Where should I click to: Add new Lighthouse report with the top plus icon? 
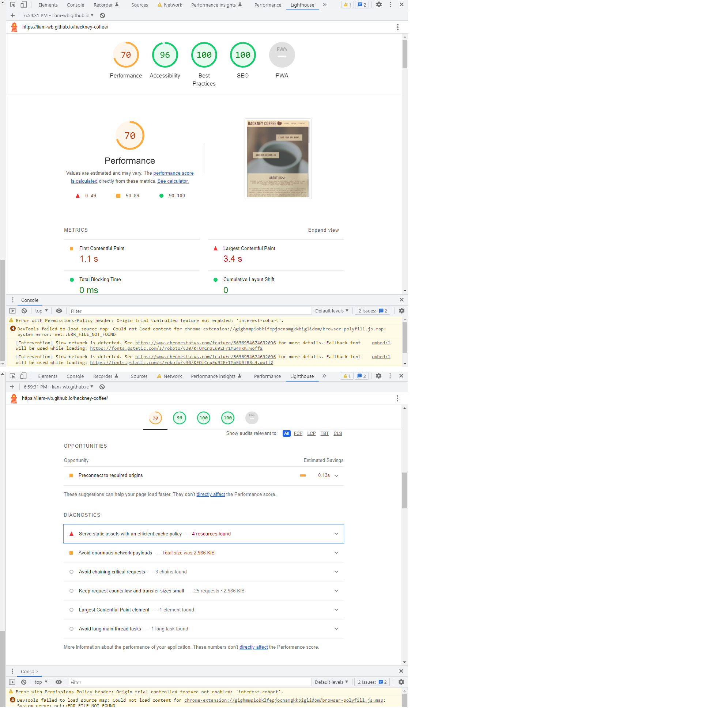13,16
